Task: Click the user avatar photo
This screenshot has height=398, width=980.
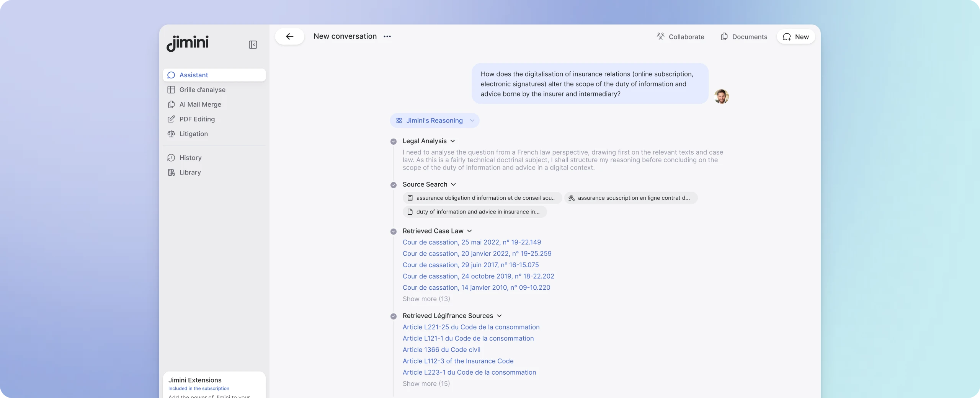Action: pos(721,96)
